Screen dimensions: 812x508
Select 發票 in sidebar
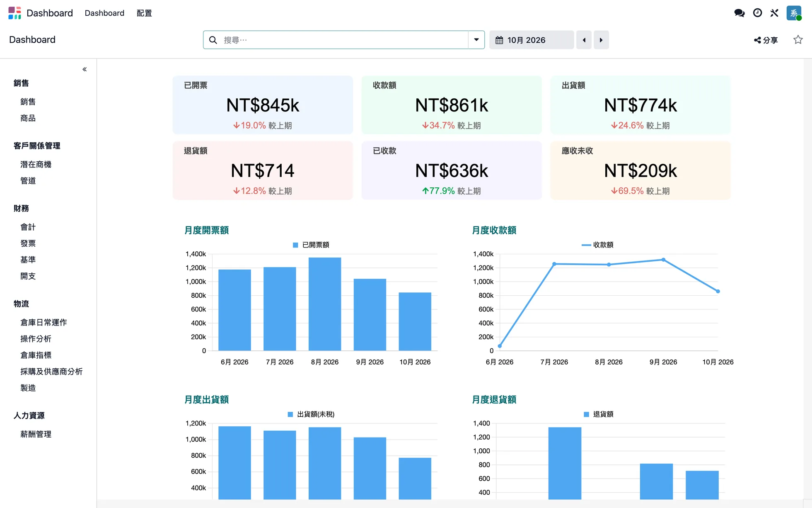[28, 243]
